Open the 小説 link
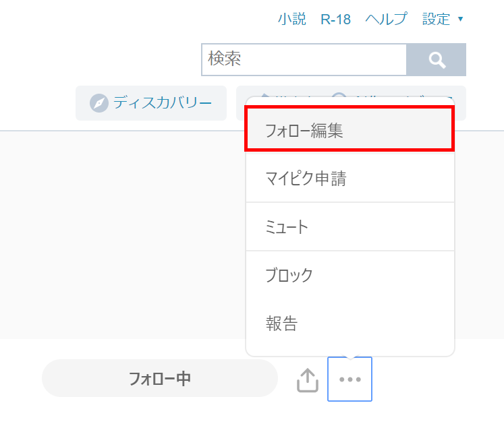The width and height of the screenshot is (504, 428). pyautogui.click(x=291, y=19)
